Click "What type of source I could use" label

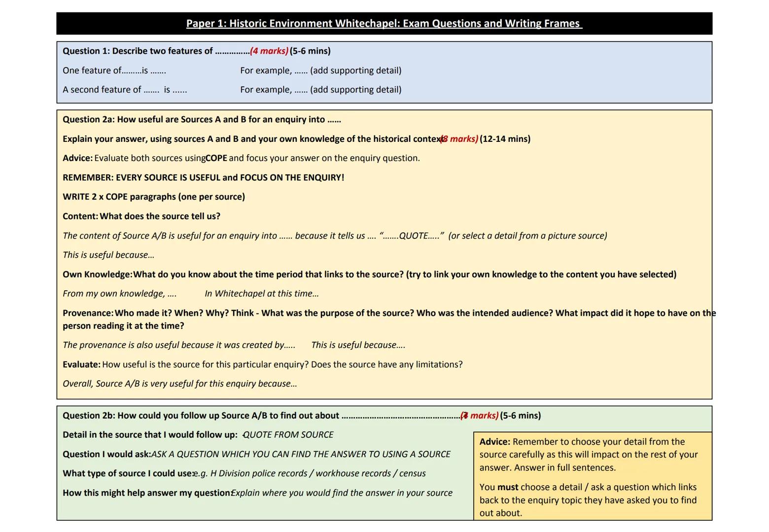(x=128, y=473)
